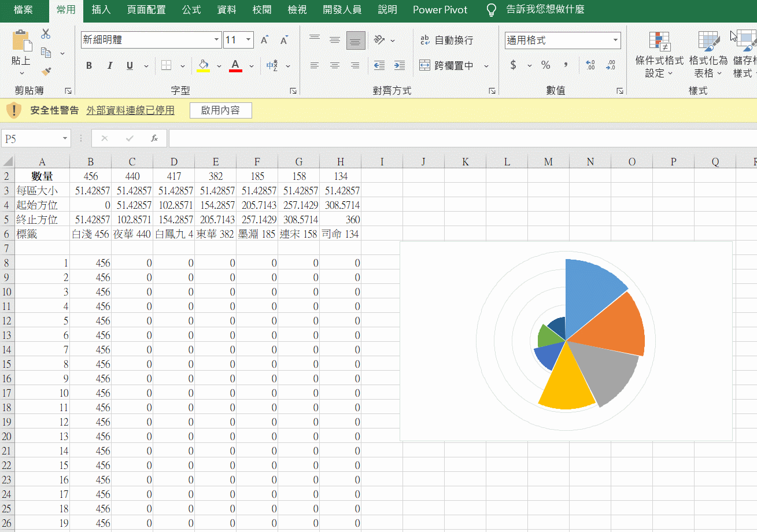
Task: Open alignment group dialog launcher
Action: (x=492, y=91)
